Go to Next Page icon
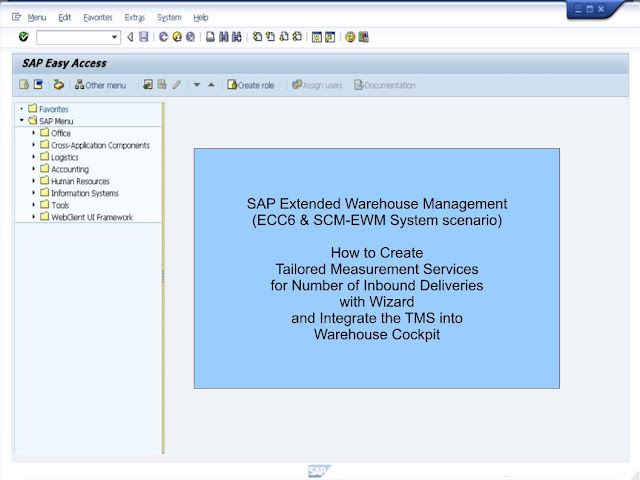Viewport: 640px width, 480px height. click(284, 37)
